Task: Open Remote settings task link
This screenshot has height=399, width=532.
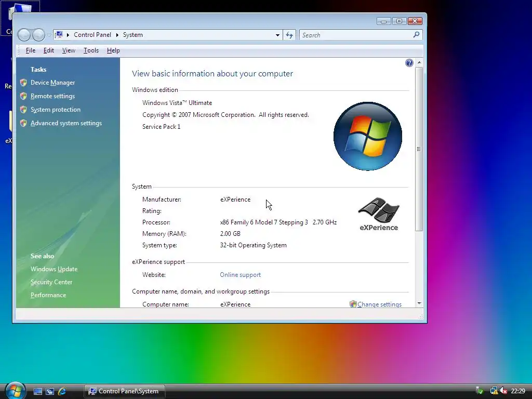Action: (52, 96)
